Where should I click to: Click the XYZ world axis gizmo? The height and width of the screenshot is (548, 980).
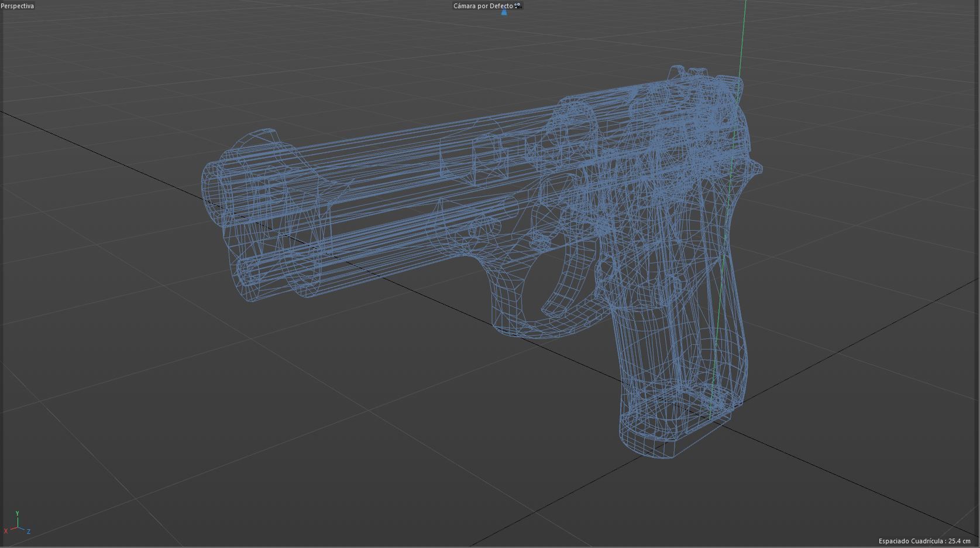(x=17, y=523)
